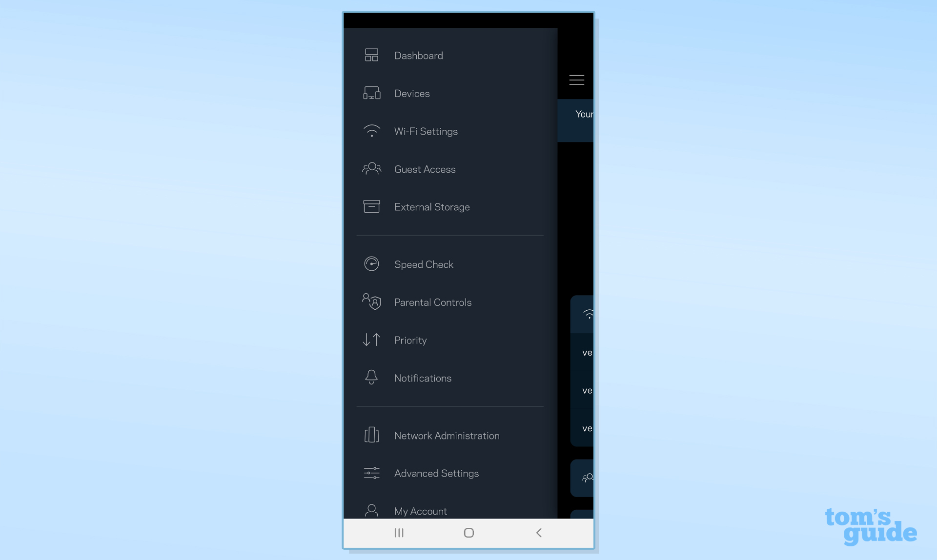Expand Advanced Settings section
The height and width of the screenshot is (560, 937).
437,473
